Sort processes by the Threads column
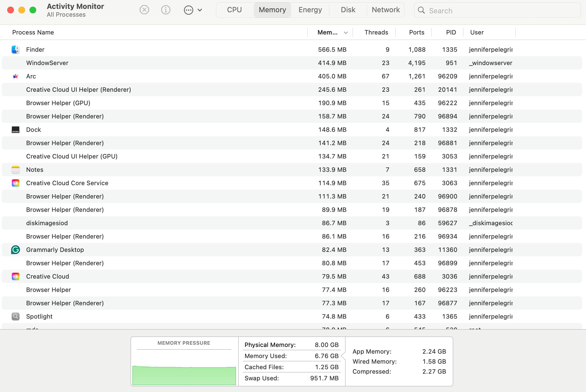Image resolution: width=586 pixels, height=392 pixels. click(376, 32)
